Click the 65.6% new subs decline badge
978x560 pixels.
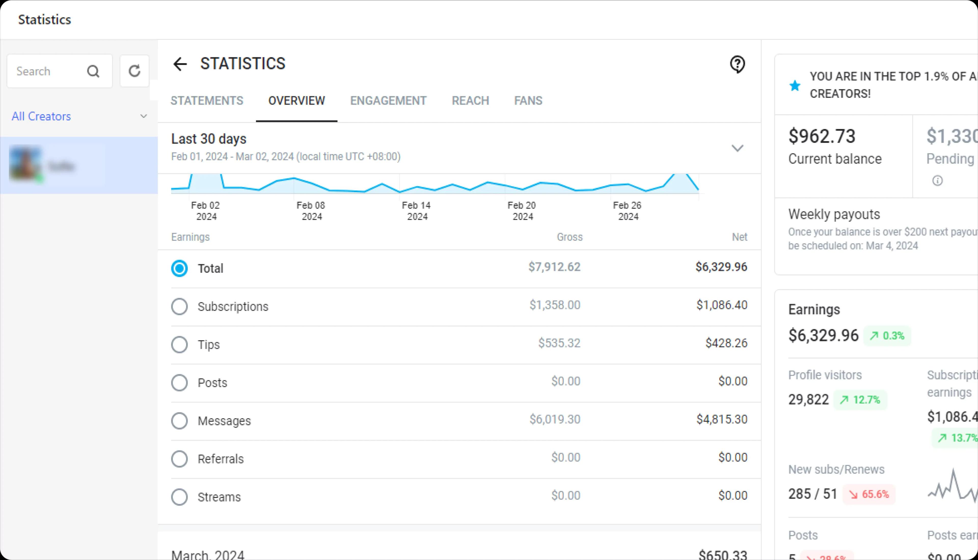[869, 494]
